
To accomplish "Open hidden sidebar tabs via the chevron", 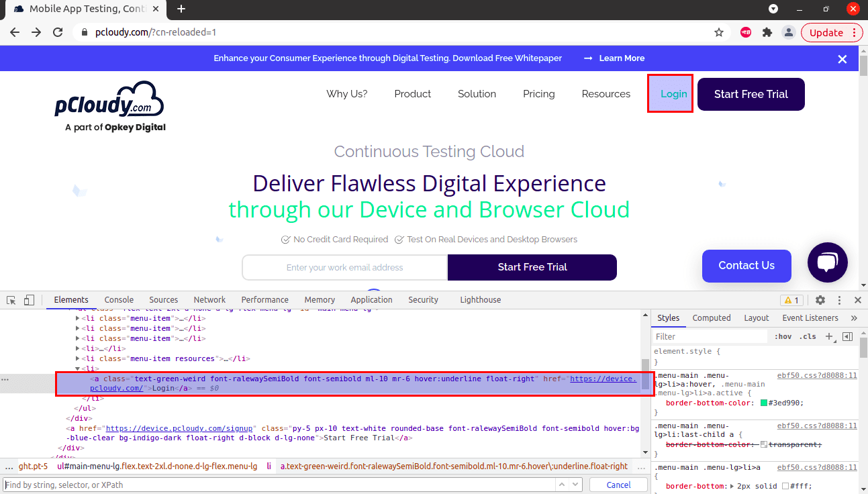I will coord(854,317).
